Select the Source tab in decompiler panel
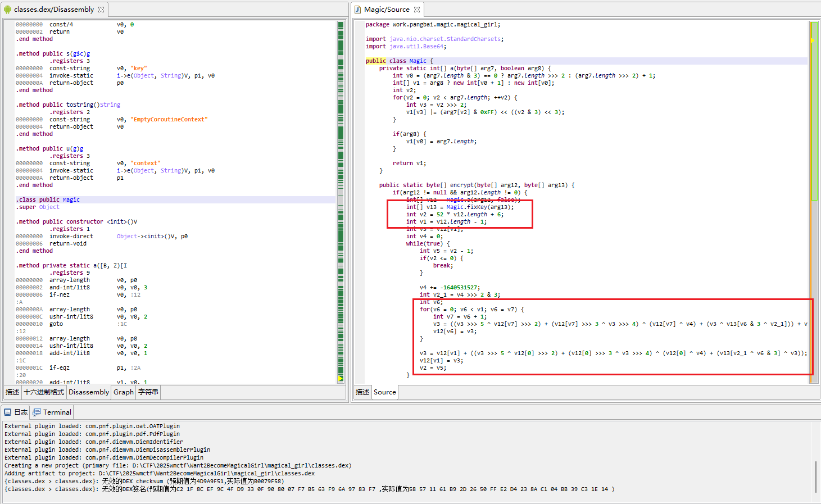Screen dimensions: 821x504 385,392
